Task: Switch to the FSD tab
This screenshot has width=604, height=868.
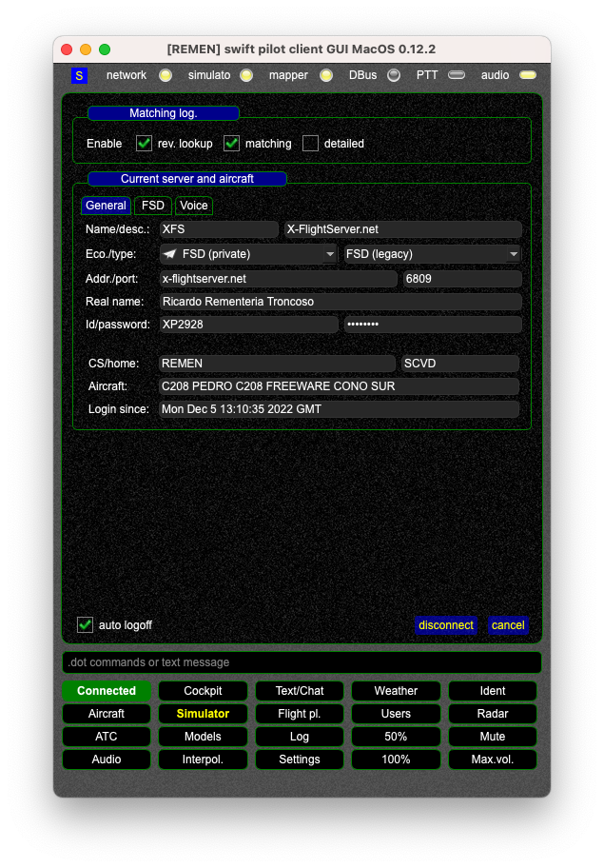Action: tap(152, 206)
